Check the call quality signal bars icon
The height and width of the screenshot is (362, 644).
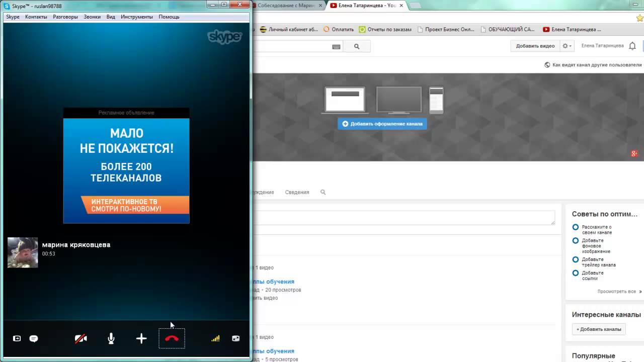coord(215,338)
